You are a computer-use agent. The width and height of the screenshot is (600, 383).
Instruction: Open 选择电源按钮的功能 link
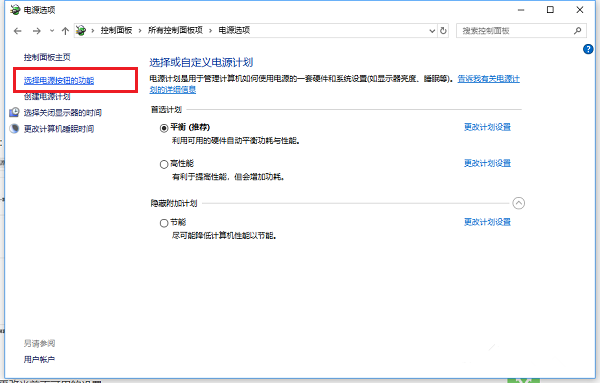tap(59, 80)
